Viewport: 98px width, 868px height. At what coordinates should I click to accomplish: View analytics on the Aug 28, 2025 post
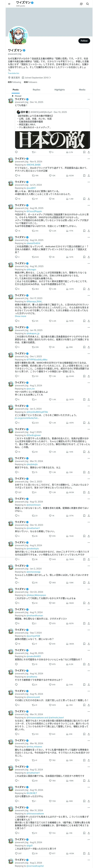68,231
